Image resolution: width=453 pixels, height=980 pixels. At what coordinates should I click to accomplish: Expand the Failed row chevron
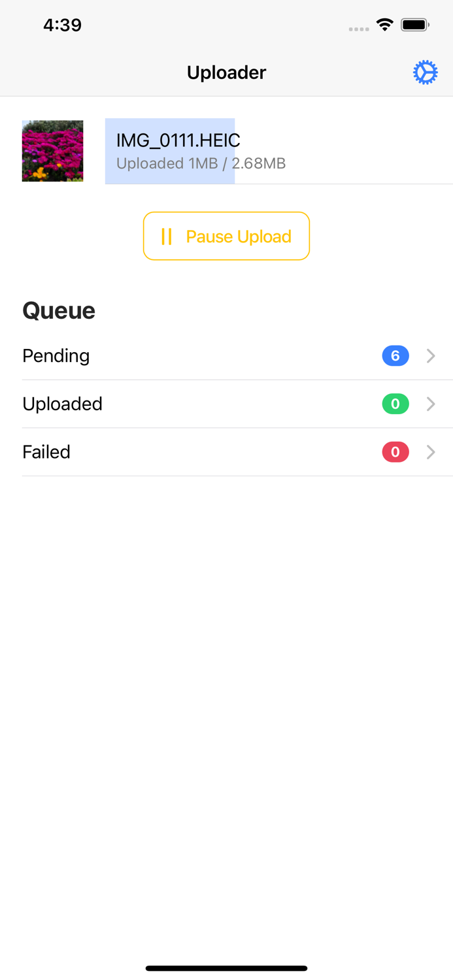pyautogui.click(x=431, y=452)
